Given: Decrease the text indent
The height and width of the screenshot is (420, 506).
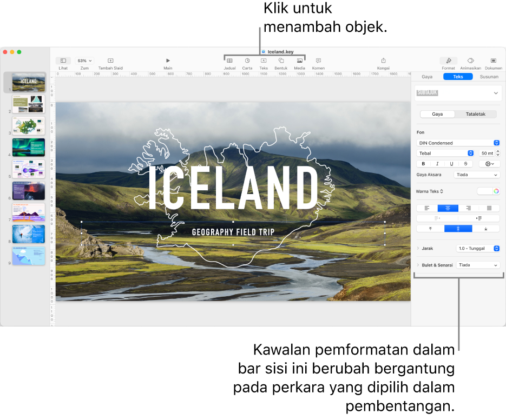Looking at the screenshot, I should pyautogui.click(x=437, y=218).
